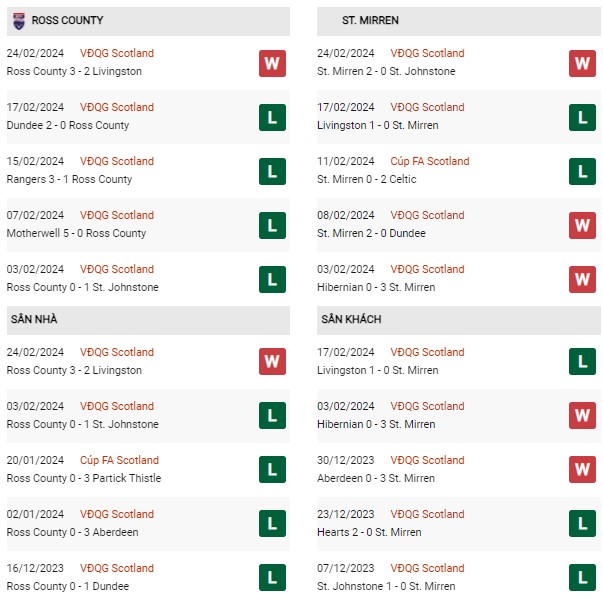The width and height of the screenshot is (603, 598).
Task: Click L badge for Motherwell 5-0 Ross County
Action: [272, 225]
